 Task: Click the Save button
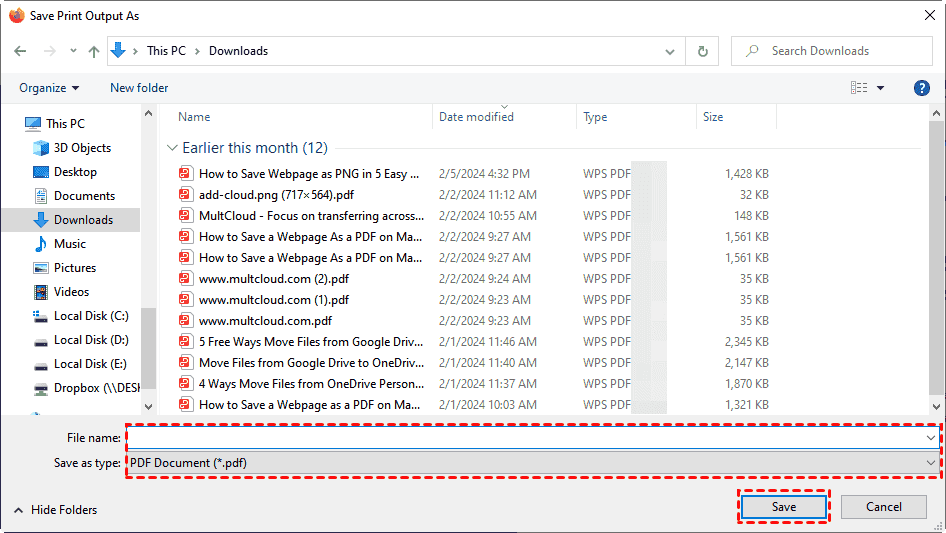pos(784,507)
